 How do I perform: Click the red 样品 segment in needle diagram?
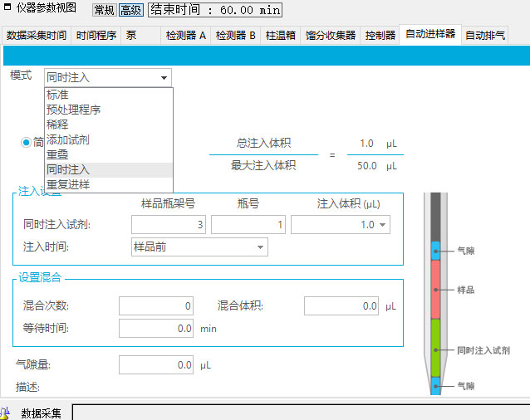tap(435, 290)
